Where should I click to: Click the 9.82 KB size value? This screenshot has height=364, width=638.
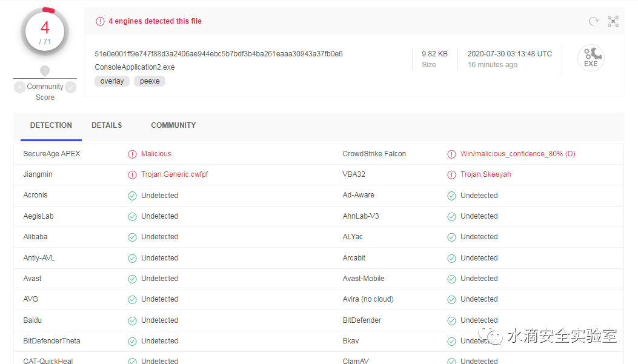tap(434, 54)
